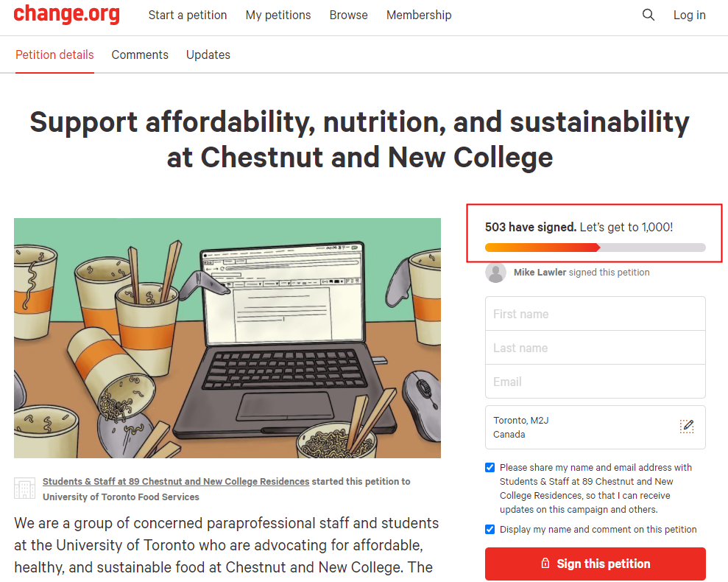Viewport: 728px width, 582px height.
Task: Click the organization building icon
Action: tap(24, 488)
